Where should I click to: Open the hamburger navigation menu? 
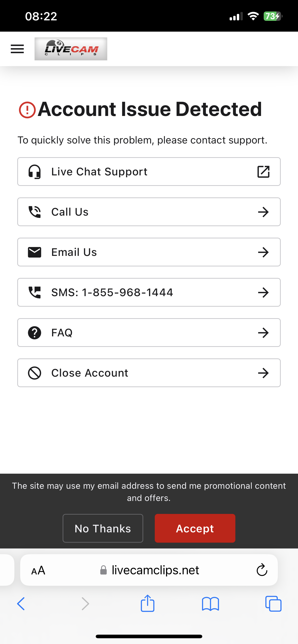17,49
